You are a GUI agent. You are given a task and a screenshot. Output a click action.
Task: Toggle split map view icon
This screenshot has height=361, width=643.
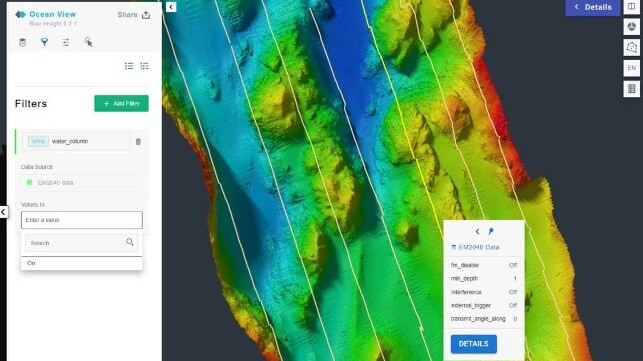(x=632, y=7)
